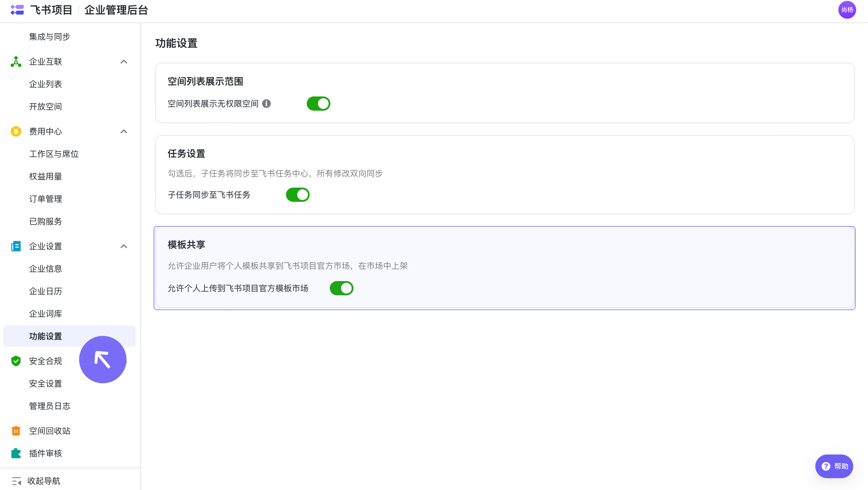Select 企业信息 in sidebar
Viewport: 868px width, 490px height.
(x=45, y=269)
